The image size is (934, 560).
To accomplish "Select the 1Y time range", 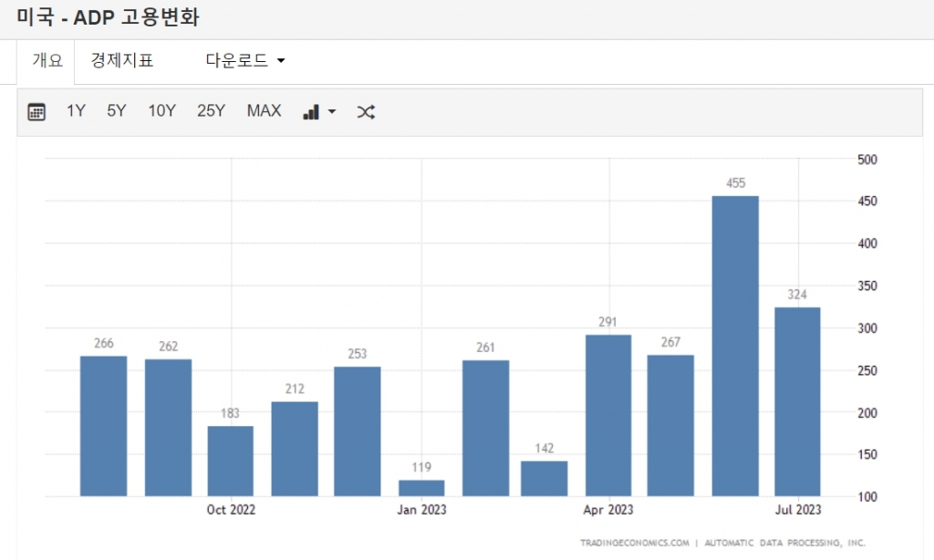I will click(x=76, y=111).
